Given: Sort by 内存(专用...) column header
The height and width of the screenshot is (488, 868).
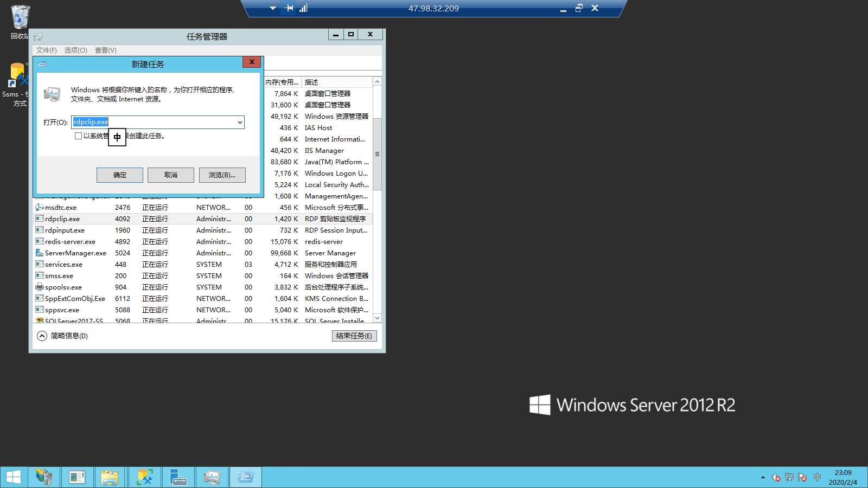Looking at the screenshot, I should coord(282,82).
